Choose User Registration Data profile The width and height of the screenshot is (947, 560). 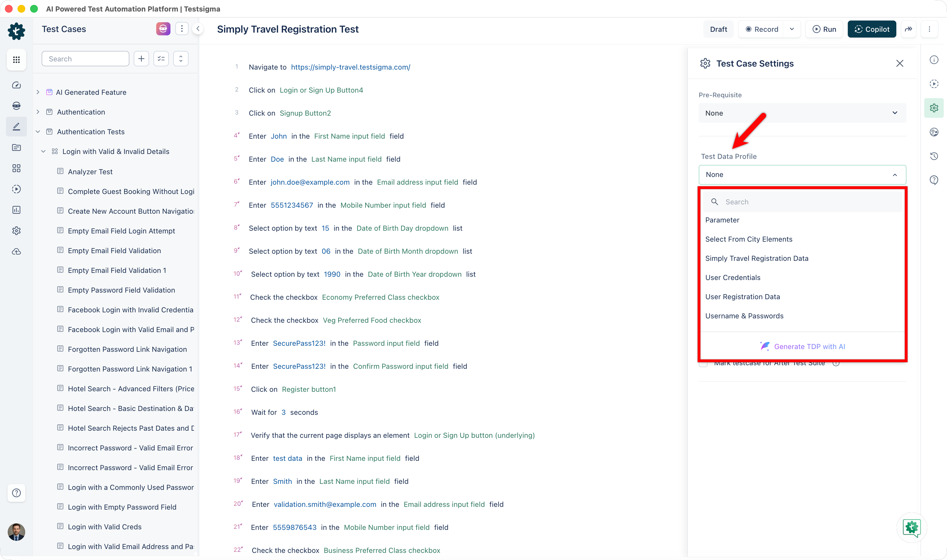tap(742, 297)
